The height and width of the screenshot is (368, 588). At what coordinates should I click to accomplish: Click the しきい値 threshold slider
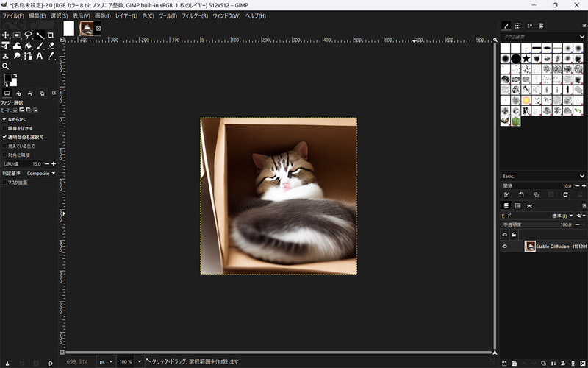22,164
